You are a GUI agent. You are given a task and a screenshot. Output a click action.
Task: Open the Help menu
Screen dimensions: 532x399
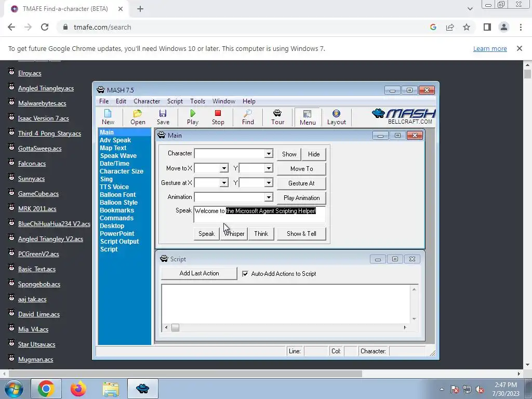click(249, 101)
